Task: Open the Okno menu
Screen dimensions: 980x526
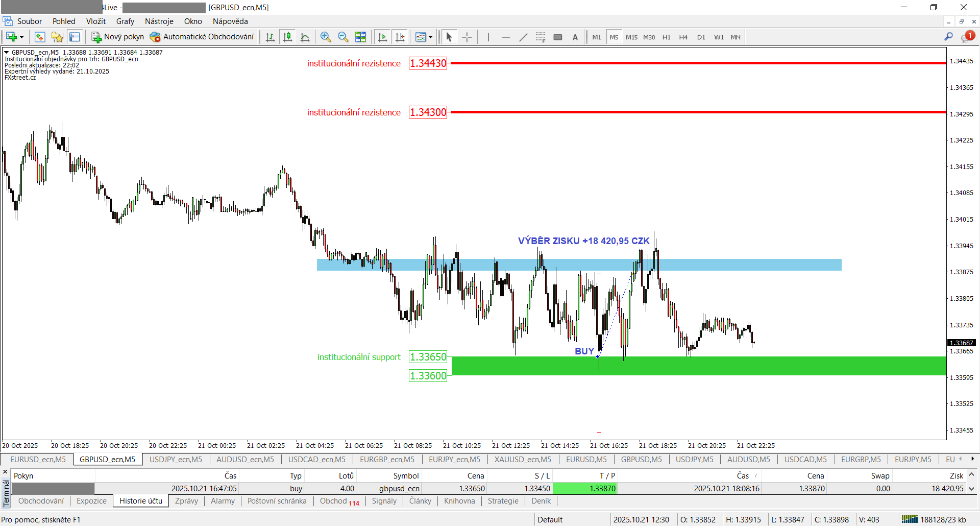Action: [x=193, y=21]
